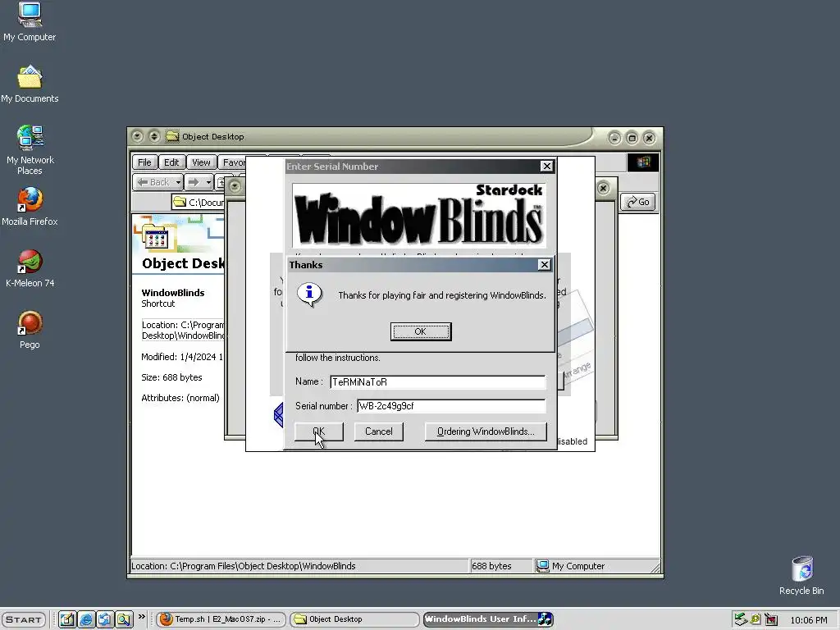Open Favorites menu in Object Desktop window
This screenshot has height=630, width=840.
[232, 162]
